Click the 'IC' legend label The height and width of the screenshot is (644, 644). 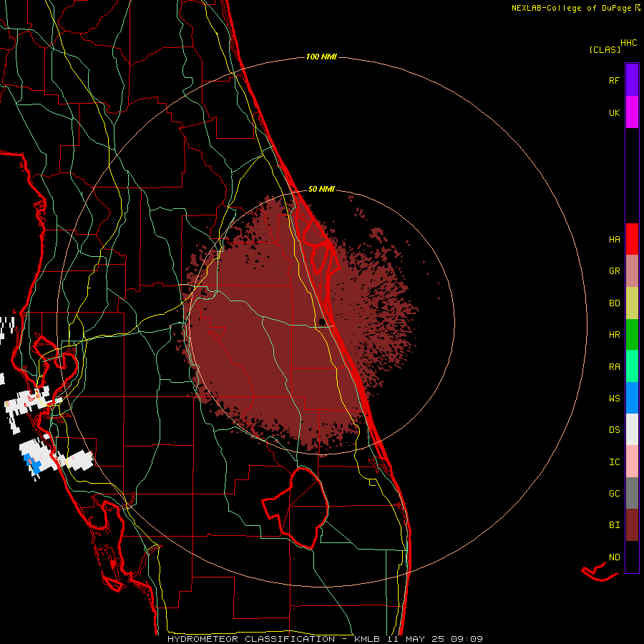click(614, 462)
